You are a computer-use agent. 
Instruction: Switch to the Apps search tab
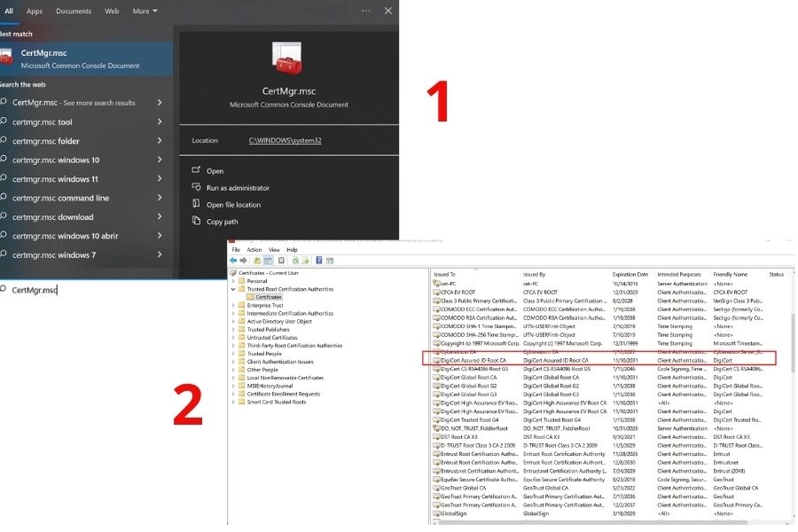(x=35, y=11)
